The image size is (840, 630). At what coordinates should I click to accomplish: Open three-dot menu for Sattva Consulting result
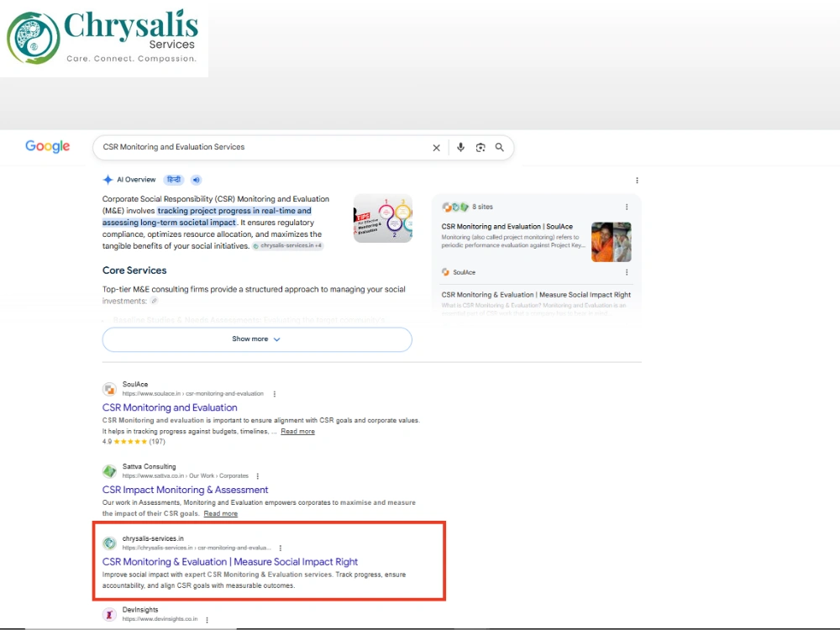coord(258,476)
